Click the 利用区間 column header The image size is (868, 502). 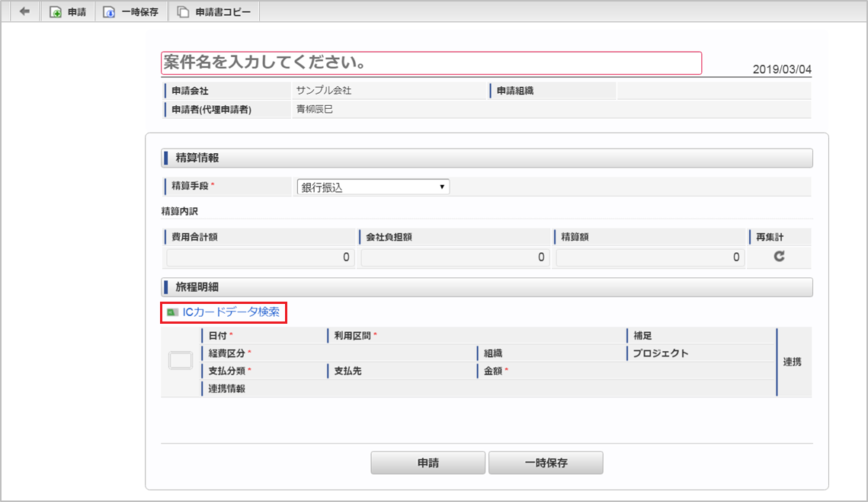point(352,335)
